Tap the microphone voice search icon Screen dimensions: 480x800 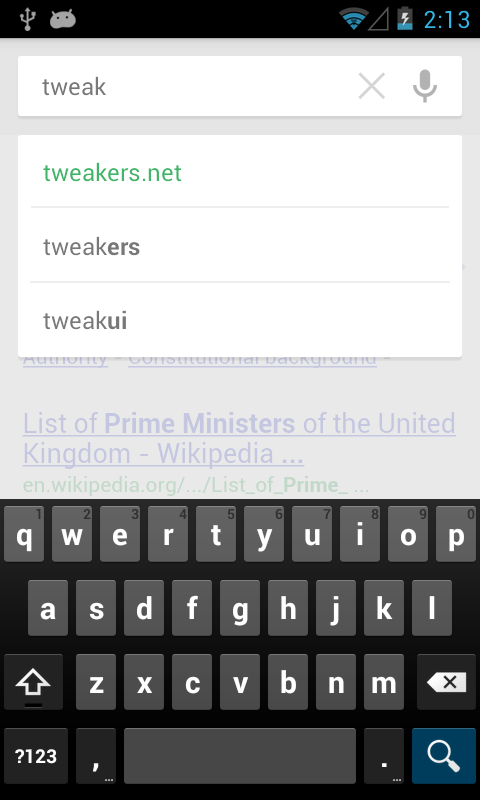[424, 86]
